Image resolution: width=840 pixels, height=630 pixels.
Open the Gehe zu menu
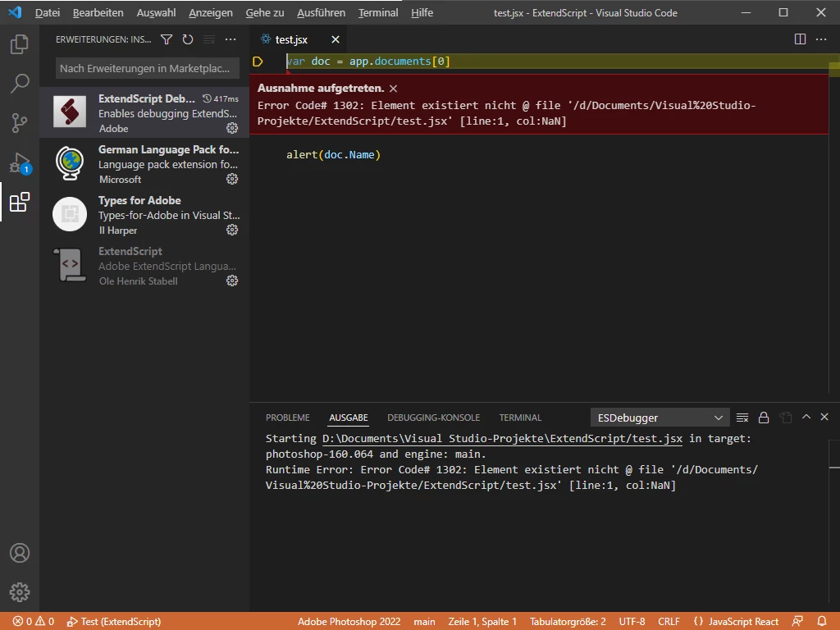coord(265,13)
